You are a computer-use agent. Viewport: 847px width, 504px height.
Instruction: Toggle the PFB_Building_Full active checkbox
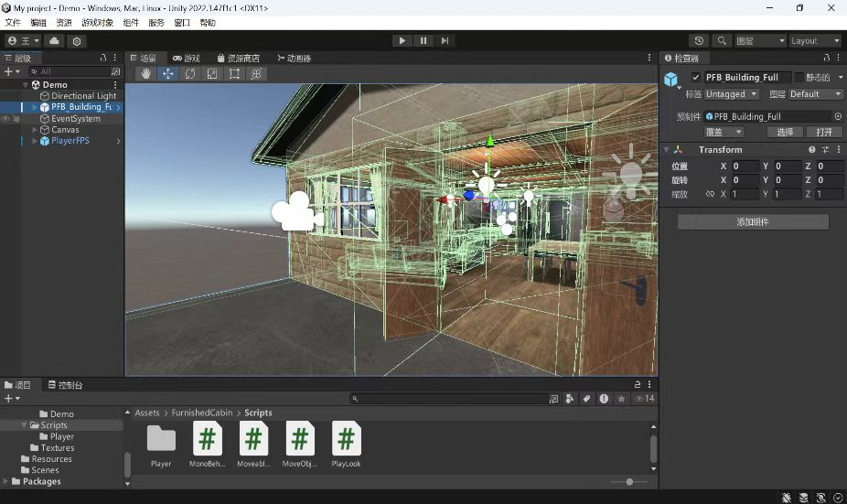(696, 78)
